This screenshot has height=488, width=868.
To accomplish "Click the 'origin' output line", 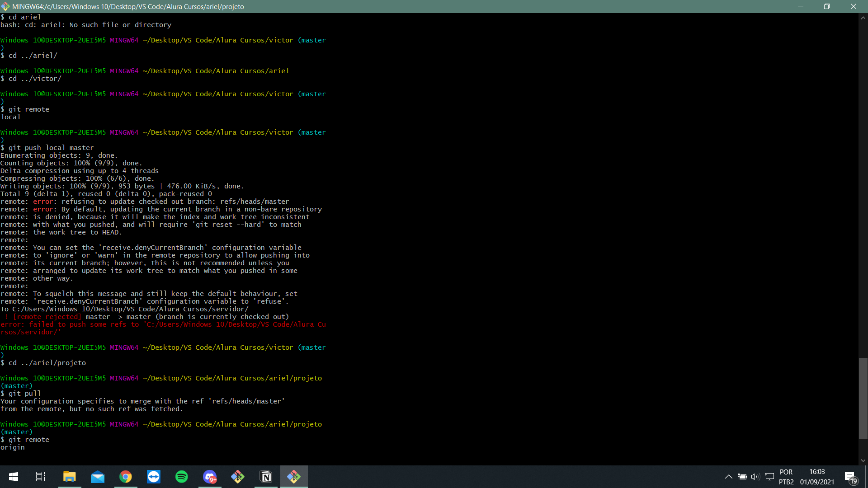I will point(13,447).
